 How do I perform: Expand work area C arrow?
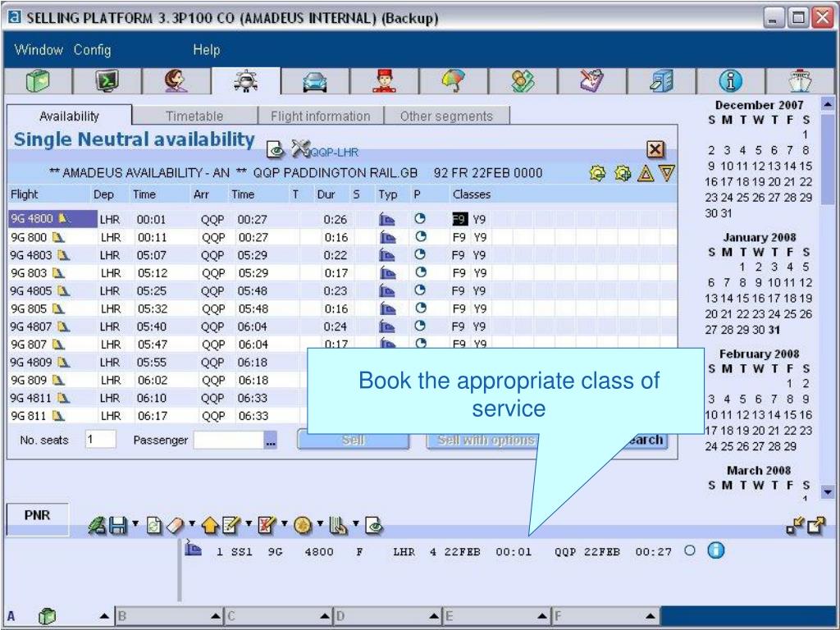pos(325,617)
